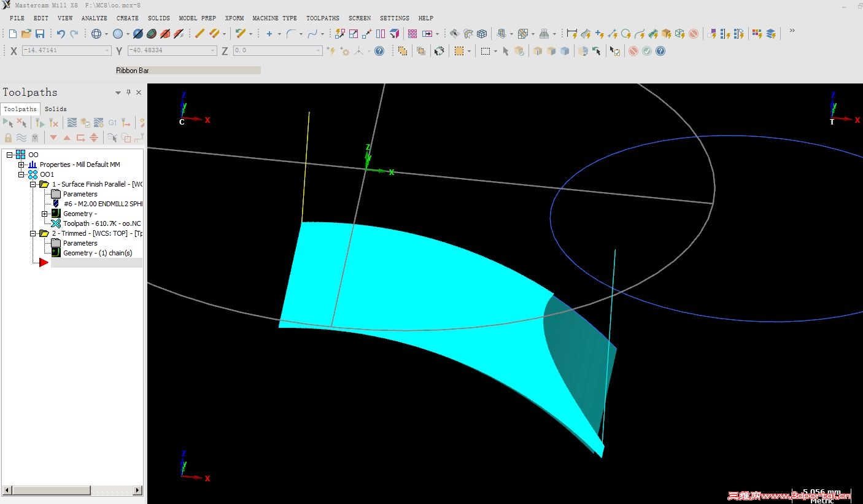
Task: Select the 2 - Trimmed operation row
Action: tap(97, 233)
